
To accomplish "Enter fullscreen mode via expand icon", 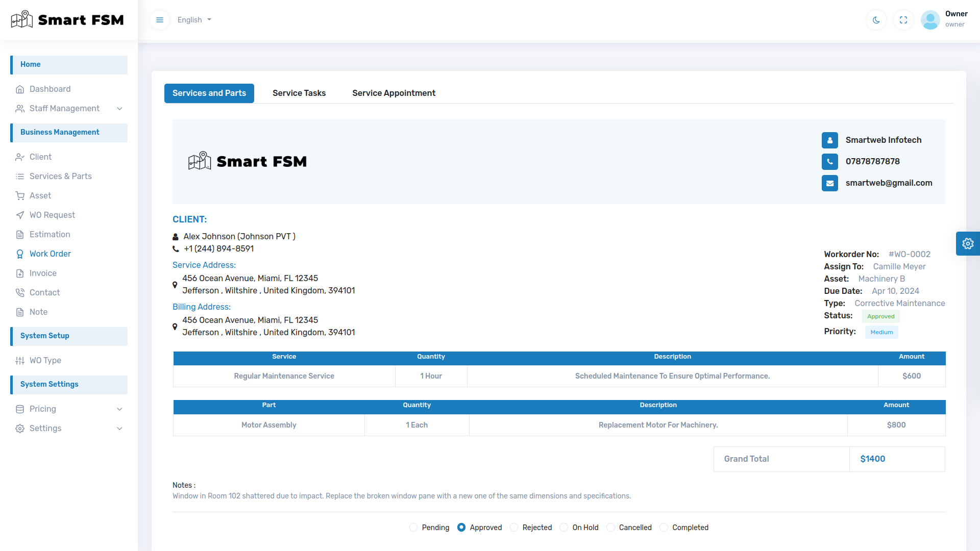I will (903, 20).
